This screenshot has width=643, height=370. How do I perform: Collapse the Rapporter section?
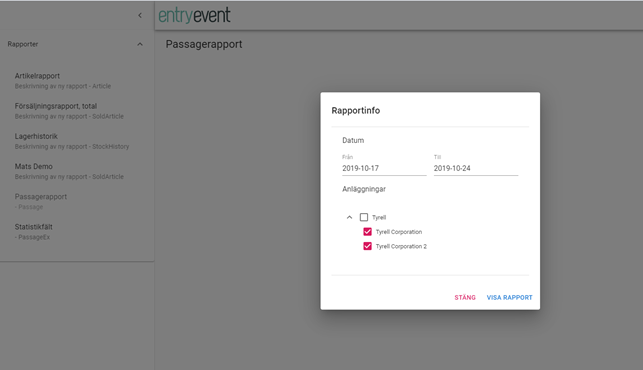[140, 44]
